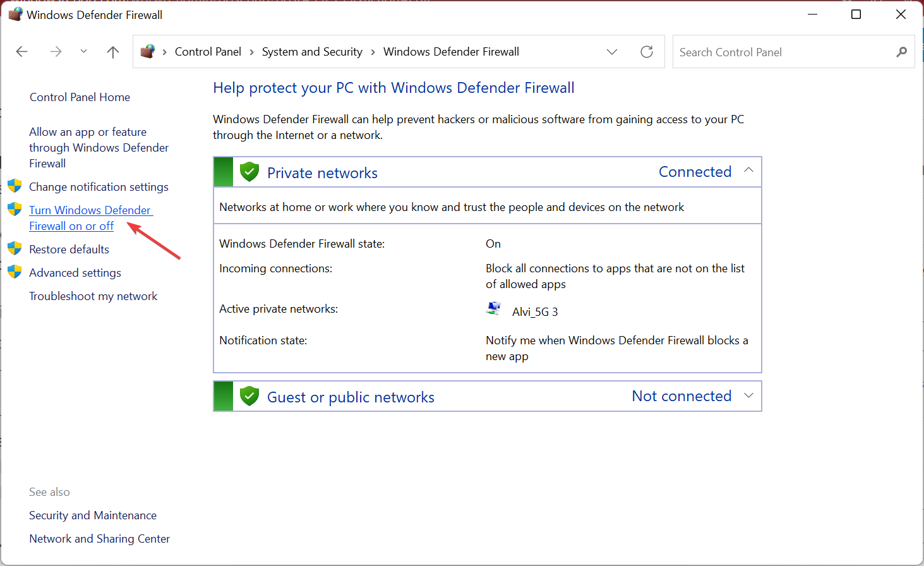The image size is (924, 566).
Task: Open Restore defaults
Action: 69,250
